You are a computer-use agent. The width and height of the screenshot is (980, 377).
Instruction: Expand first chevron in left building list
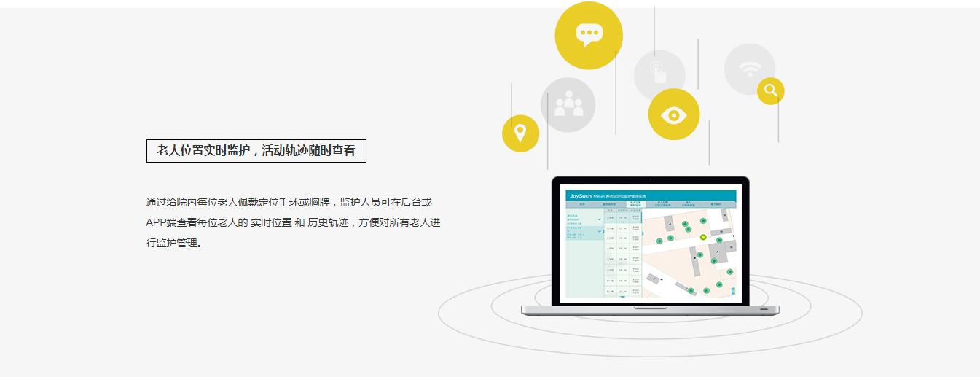[600, 219]
